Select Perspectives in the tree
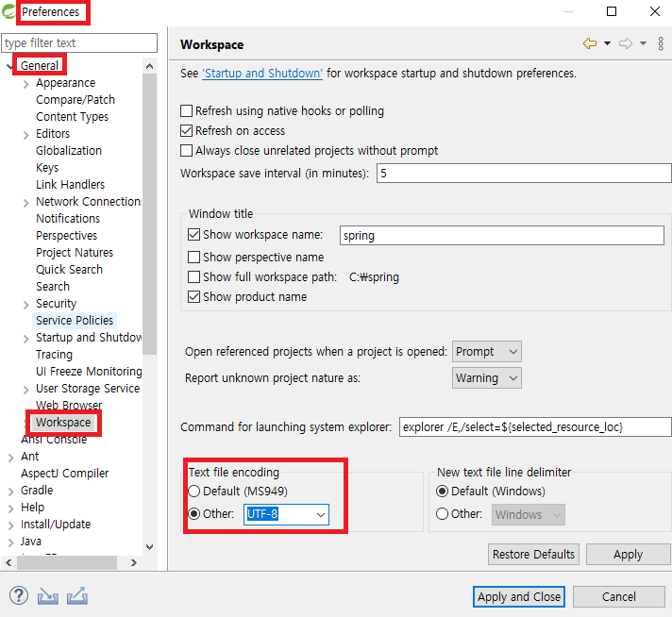 [66, 235]
